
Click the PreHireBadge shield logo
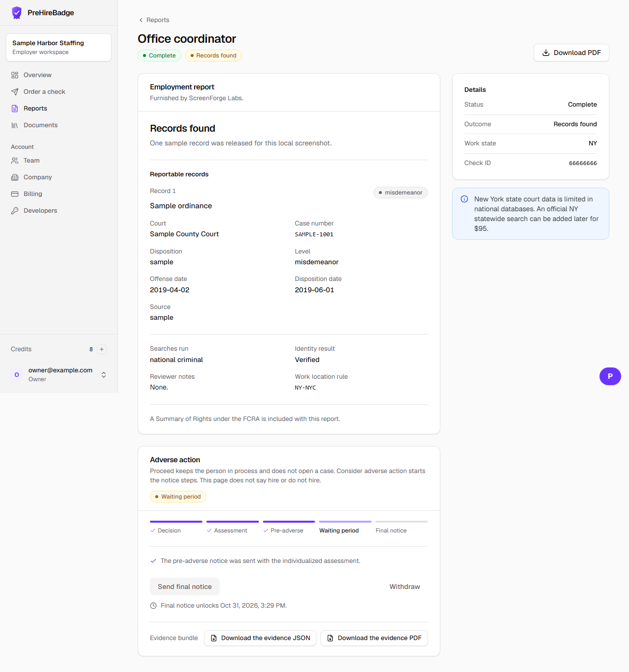coord(17,13)
